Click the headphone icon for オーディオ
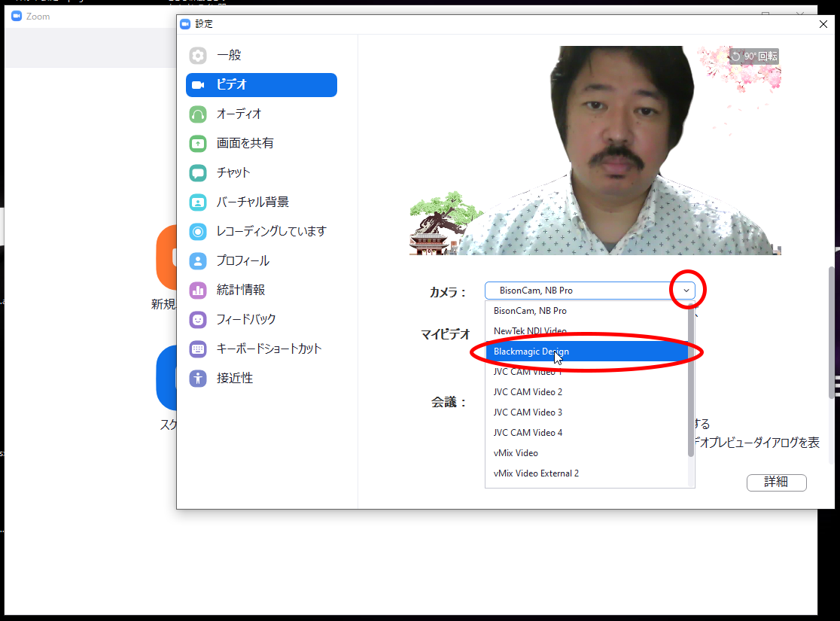The image size is (840, 621). click(198, 114)
